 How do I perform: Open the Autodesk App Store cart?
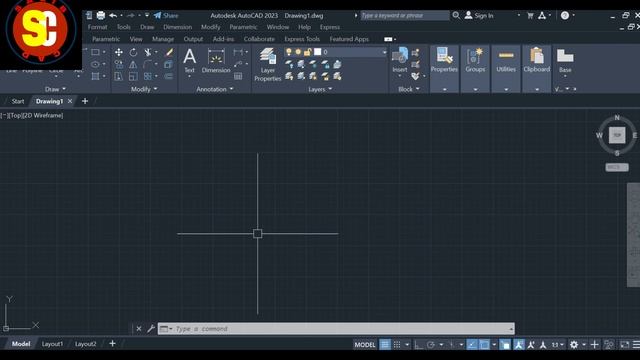coord(530,16)
